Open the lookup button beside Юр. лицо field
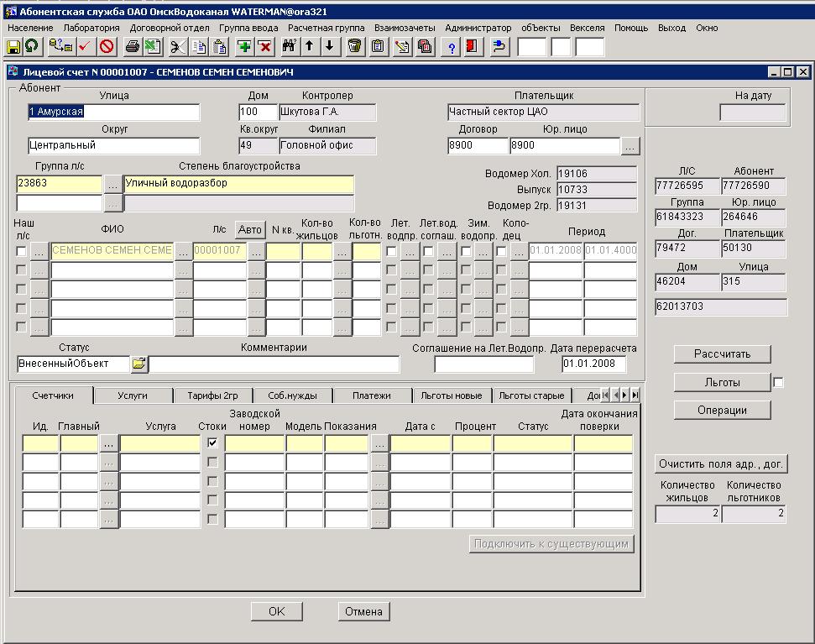 [630, 146]
